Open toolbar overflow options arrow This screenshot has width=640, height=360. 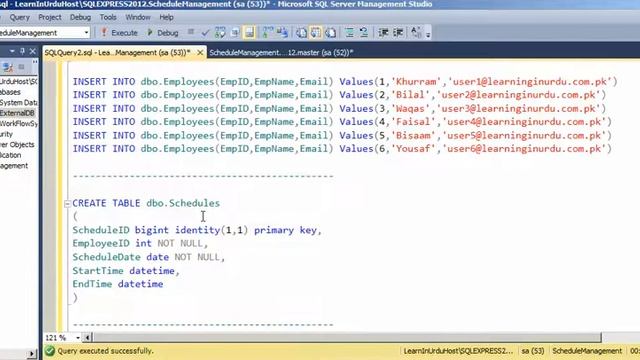coord(428,34)
